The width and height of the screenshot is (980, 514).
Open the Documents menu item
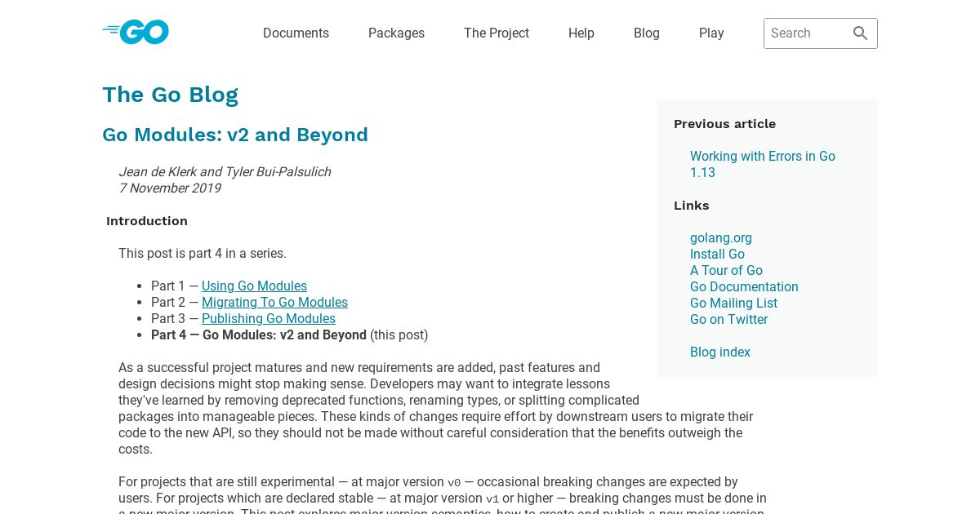pos(296,33)
